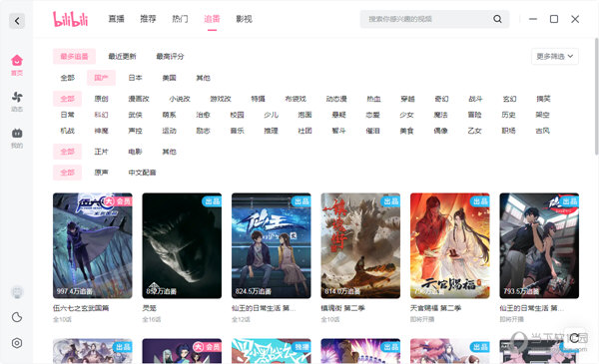Click the 灵笼 title text

point(150,308)
